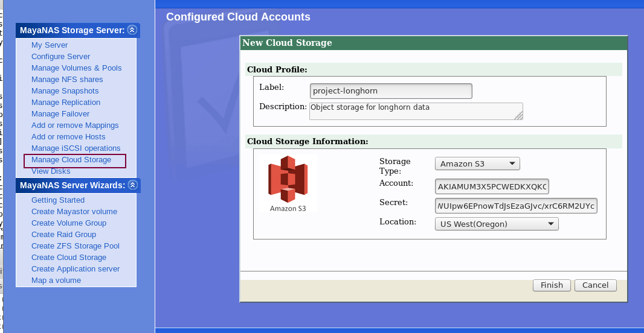Open Manage Cloud Storage link

pyautogui.click(x=71, y=160)
